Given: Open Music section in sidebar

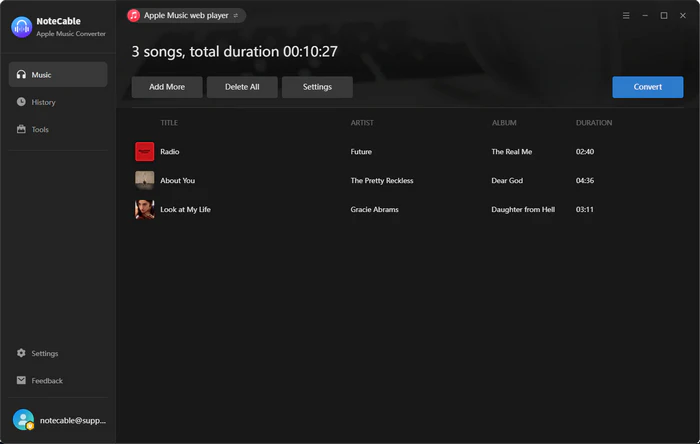Looking at the screenshot, I should [x=58, y=75].
